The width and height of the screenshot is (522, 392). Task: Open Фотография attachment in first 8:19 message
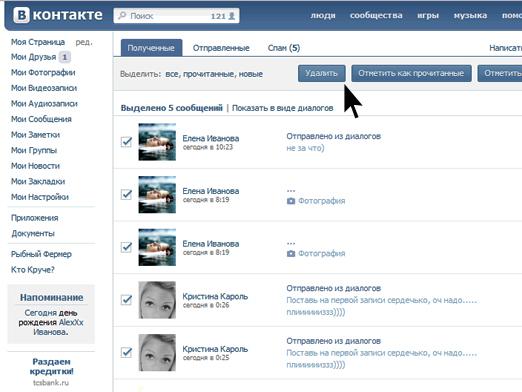point(321,201)
